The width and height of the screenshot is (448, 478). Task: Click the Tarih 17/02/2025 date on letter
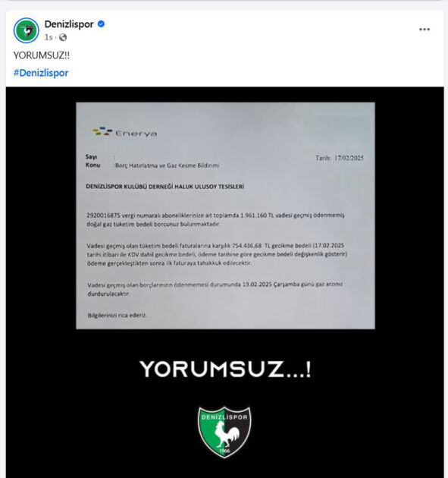(340, 158)
